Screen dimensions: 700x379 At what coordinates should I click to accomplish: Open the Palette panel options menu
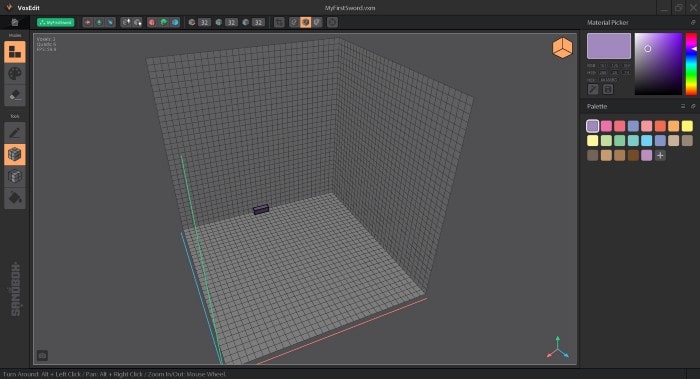click(x=683, y=106)
